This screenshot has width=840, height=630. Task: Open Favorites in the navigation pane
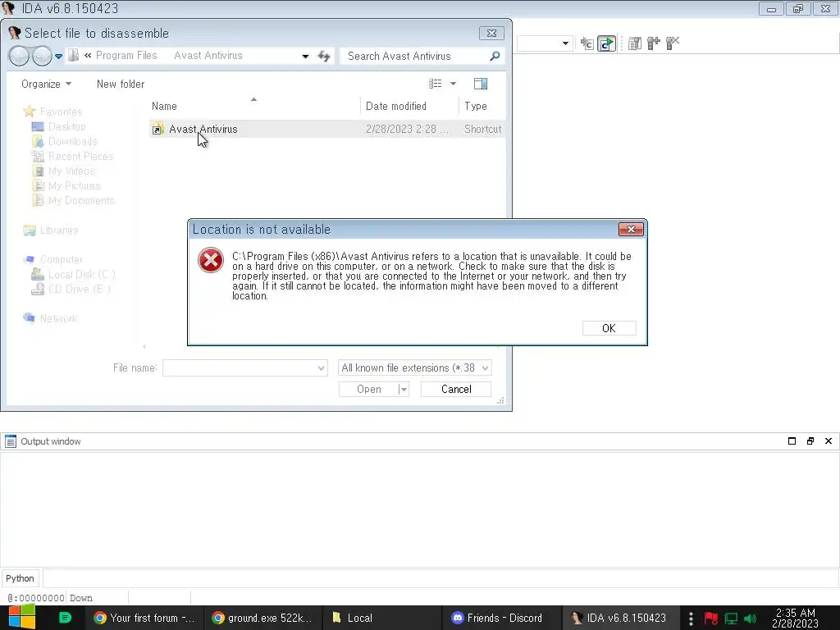click(52, 112)
